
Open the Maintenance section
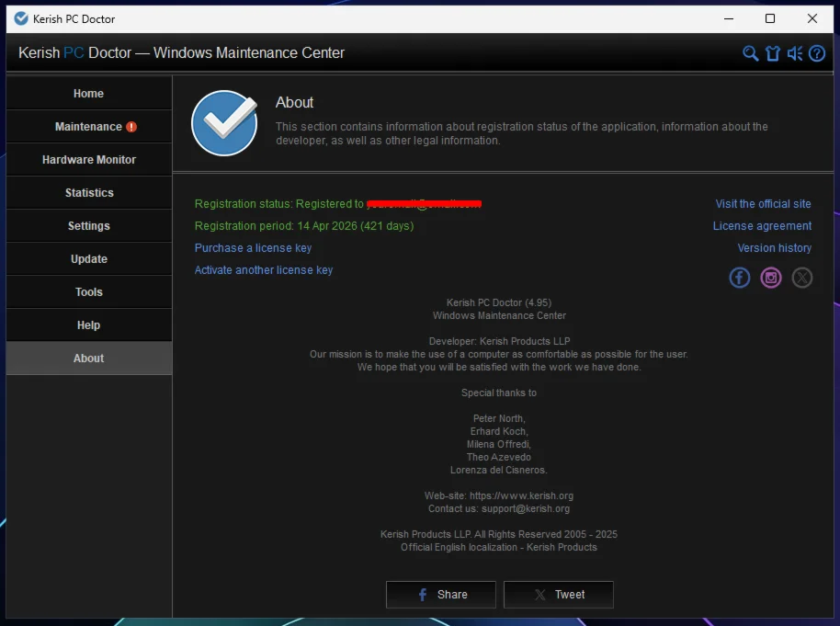89,127
